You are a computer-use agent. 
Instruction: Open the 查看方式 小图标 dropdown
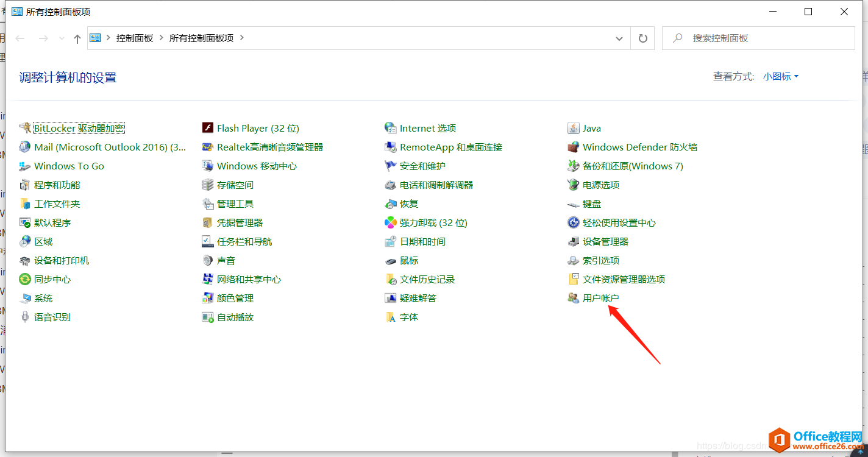(781, 76)
